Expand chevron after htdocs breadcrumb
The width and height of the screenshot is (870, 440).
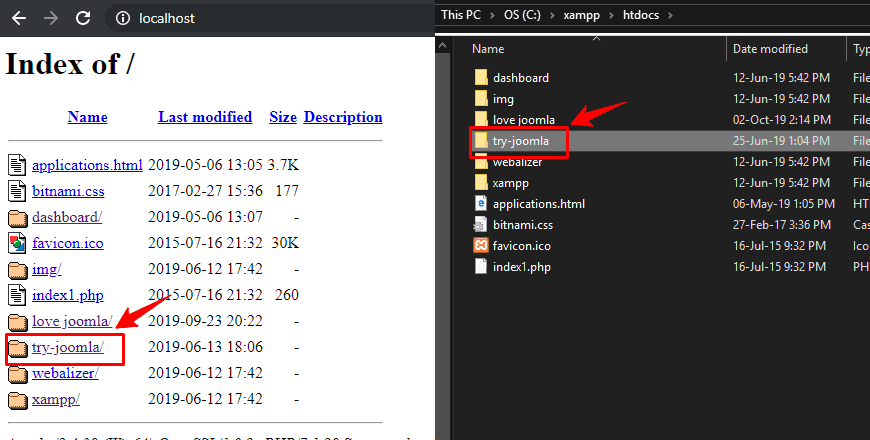coord(670,16)
